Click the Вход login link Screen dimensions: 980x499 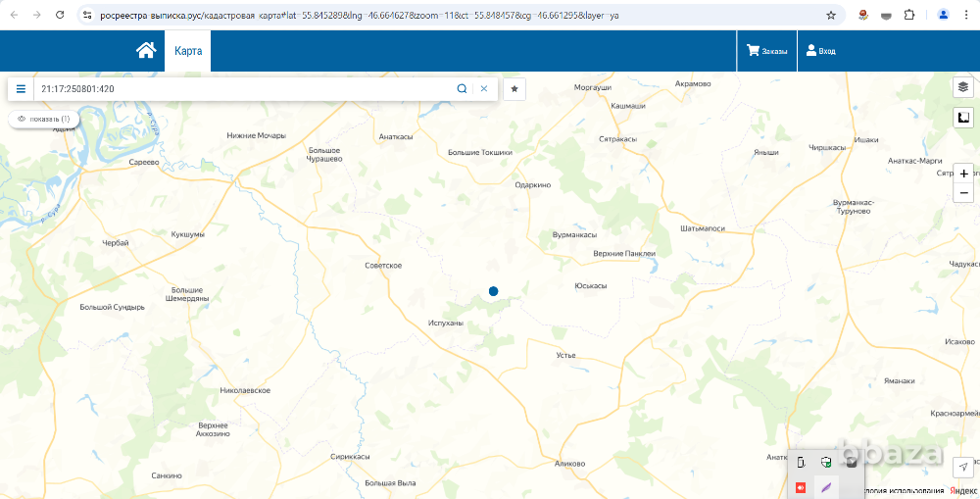820,51
